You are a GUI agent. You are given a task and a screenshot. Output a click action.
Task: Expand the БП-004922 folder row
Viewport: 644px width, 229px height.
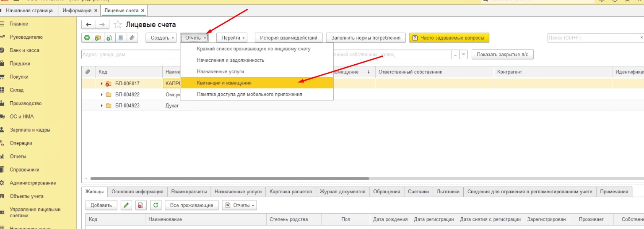101,95
